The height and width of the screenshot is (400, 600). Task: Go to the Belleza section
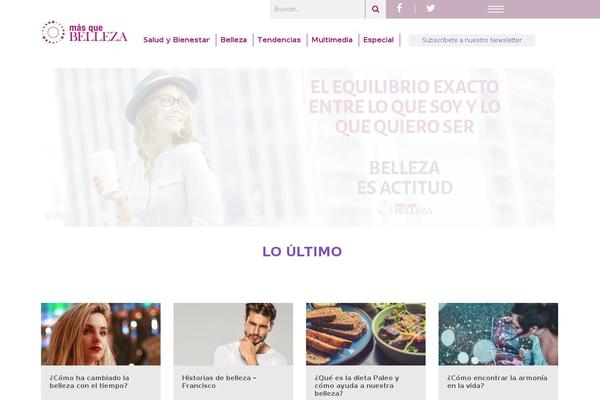click(233, 40)
